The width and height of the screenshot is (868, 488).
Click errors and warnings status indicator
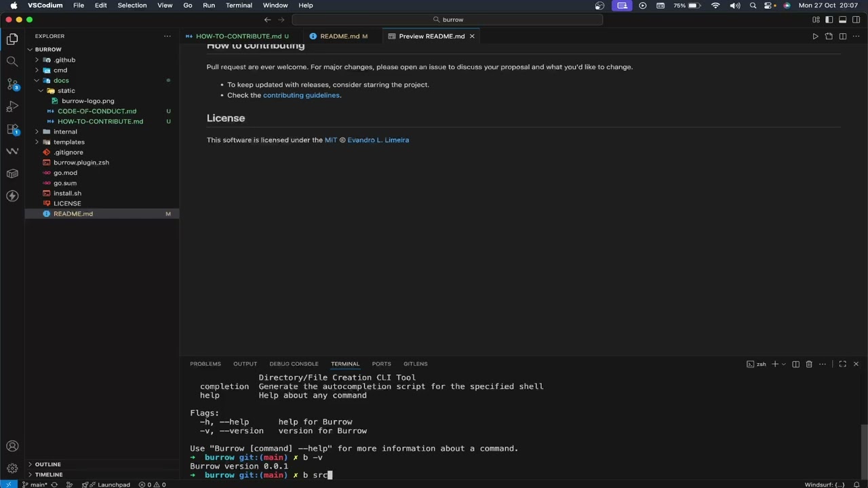click(x=152, y=484)
